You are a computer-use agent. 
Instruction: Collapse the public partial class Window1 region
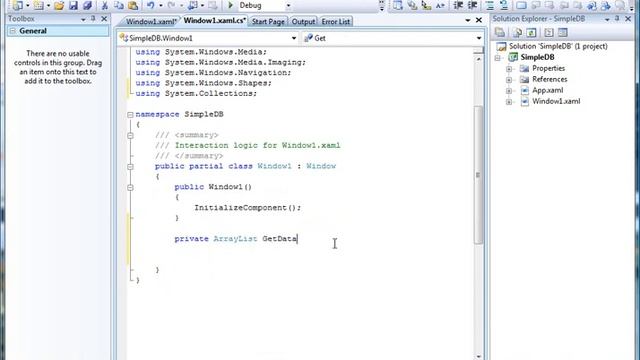[x=130, y=167]
